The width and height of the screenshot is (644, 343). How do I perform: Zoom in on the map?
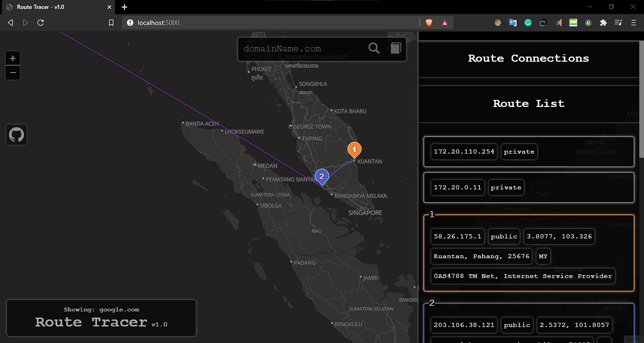(13, 58)
